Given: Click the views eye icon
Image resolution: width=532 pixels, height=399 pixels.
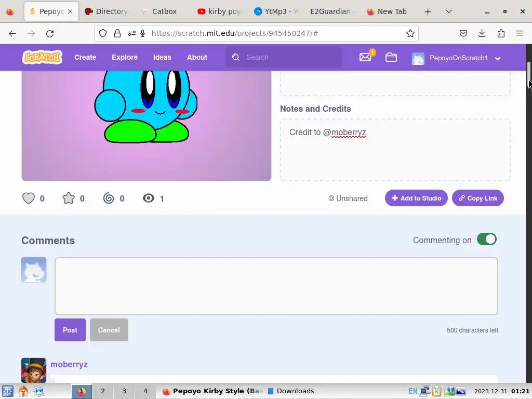Looking at the screenshot, I should click(149, 198).
